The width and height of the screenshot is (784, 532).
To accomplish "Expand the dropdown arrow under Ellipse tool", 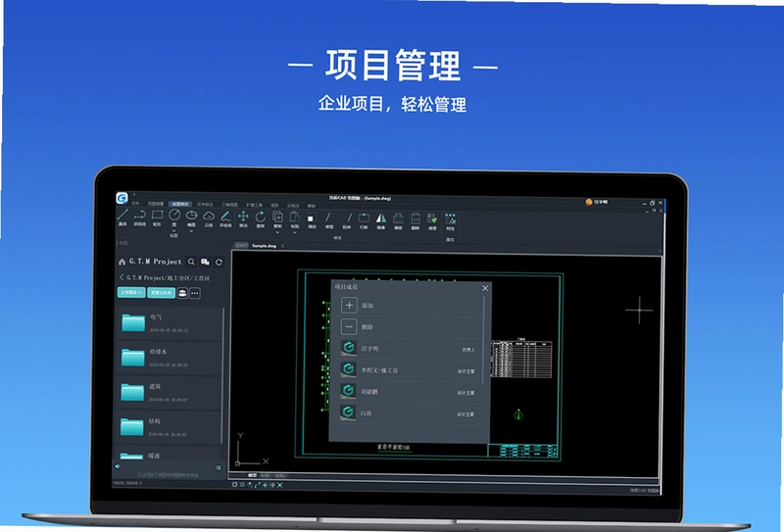I will 191,231.
